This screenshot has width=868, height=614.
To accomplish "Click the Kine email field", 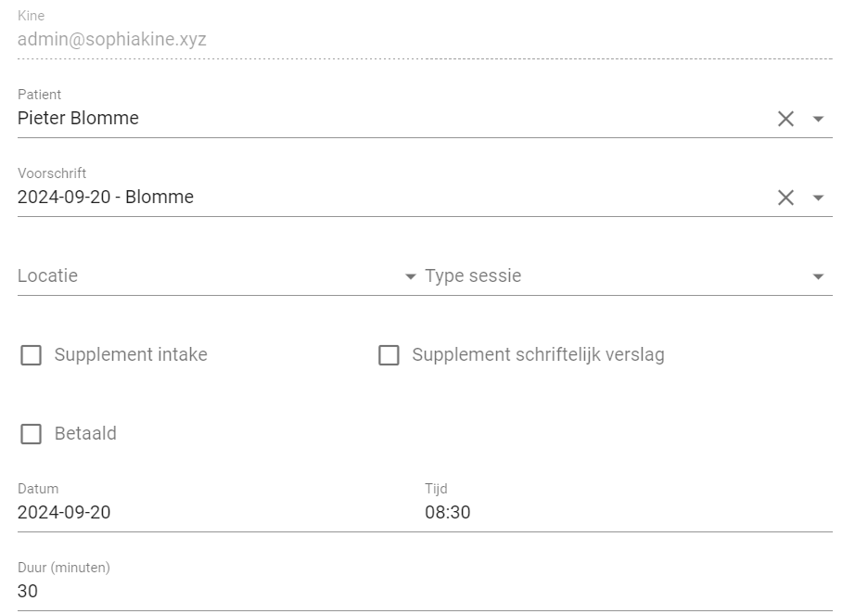I will [112, 40].
